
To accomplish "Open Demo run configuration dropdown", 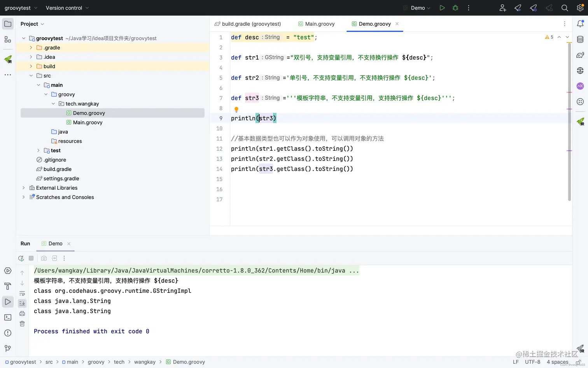I will (417, 8).
